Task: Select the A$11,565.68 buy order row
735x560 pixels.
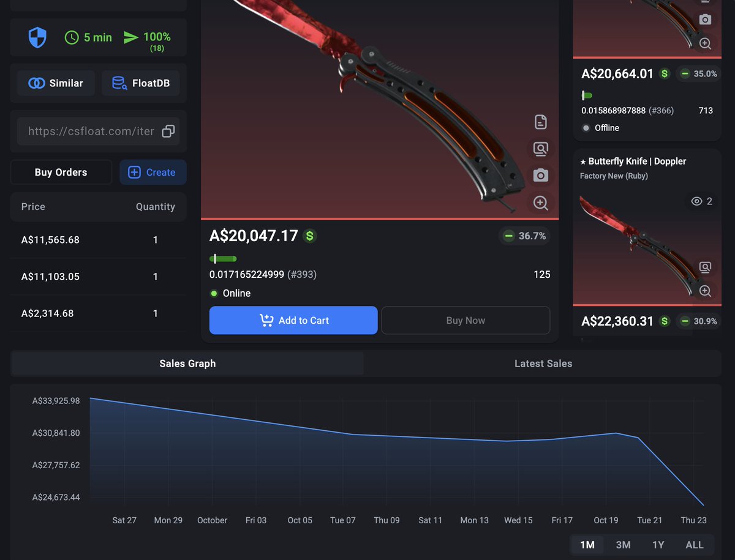Action: (98, 240)
